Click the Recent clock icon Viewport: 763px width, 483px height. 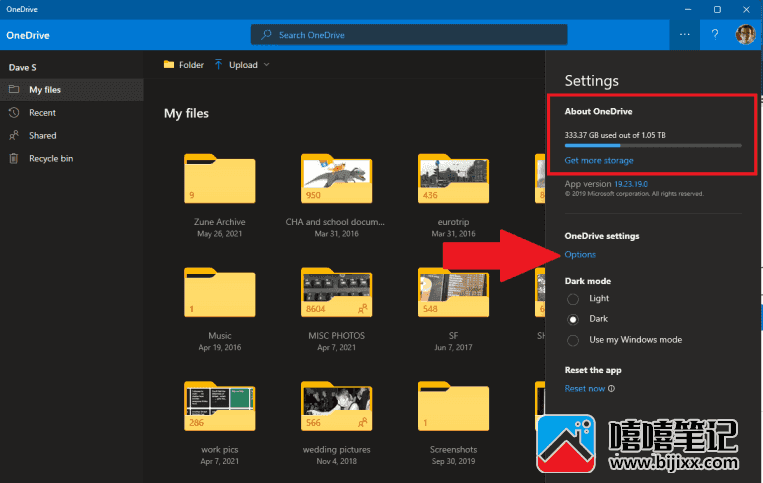pos(14,112)
